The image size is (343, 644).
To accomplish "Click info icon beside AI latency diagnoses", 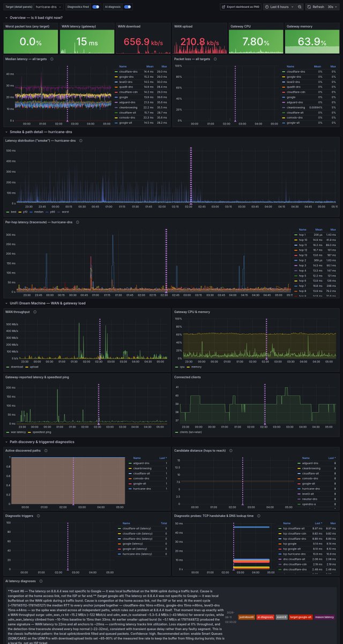I will click(40, 581).
